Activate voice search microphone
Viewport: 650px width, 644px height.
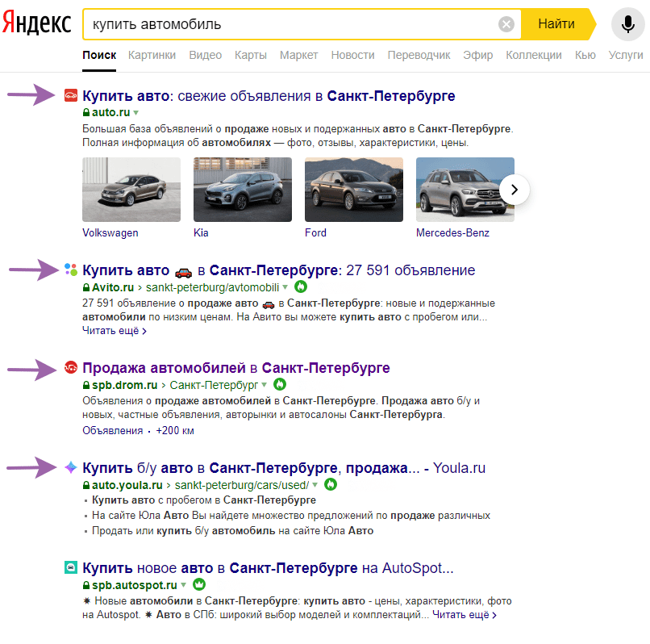tap(628, 24)
